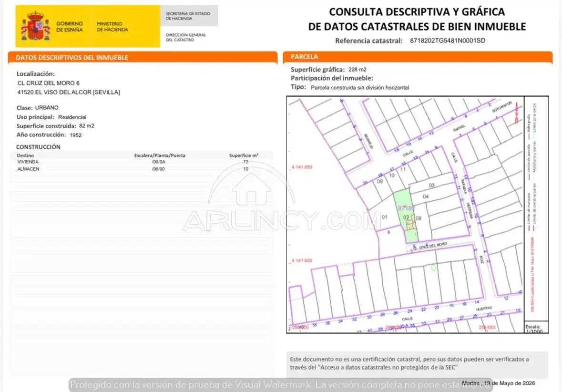Select the cadastral reference '8718202TG5481N0001SD'
The image size is (562, 392).
coord(447,41)
